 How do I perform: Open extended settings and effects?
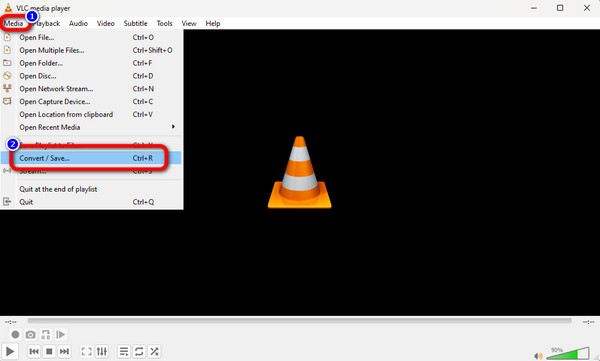coord(102,351)
